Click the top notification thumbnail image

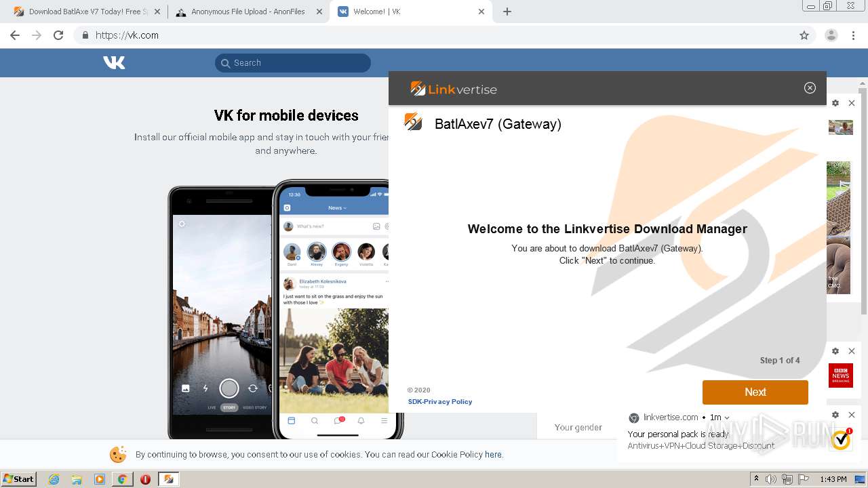(x=841, y=127)
